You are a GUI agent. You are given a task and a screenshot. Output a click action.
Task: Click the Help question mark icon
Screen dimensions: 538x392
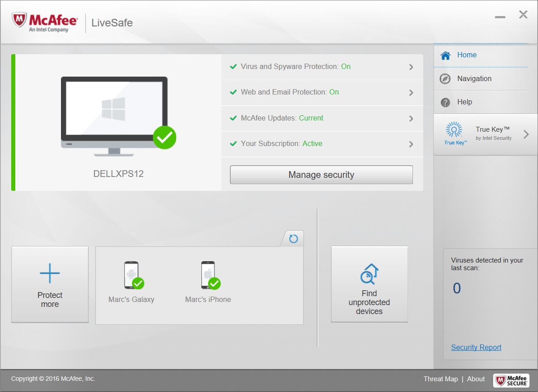(445, 103)
